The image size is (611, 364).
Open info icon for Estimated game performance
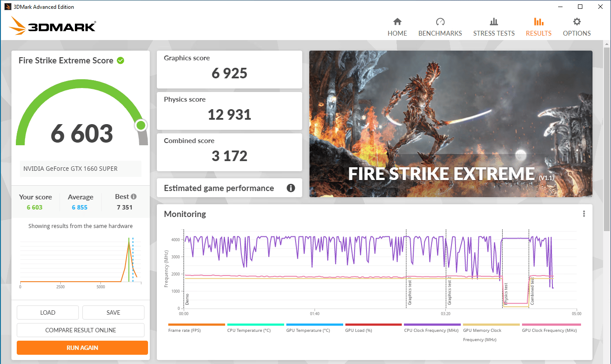coord(291,188)
